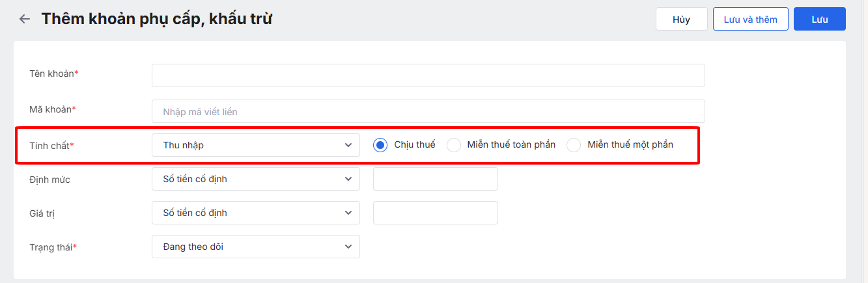Expand the Trạng thái dropdown showing Đang theo dõi
This screenshot has height=283, width=868.
[255, 247]
